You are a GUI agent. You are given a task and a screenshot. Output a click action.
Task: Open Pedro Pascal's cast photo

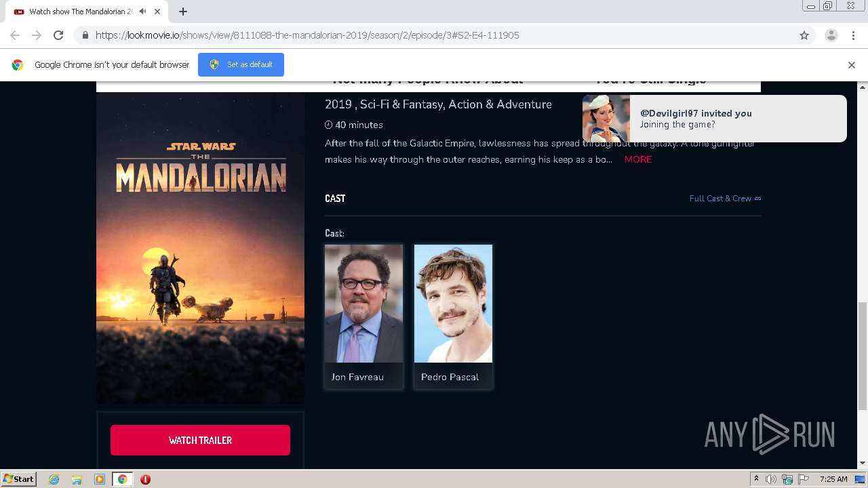pyautogui.click(x=453, y=304)
